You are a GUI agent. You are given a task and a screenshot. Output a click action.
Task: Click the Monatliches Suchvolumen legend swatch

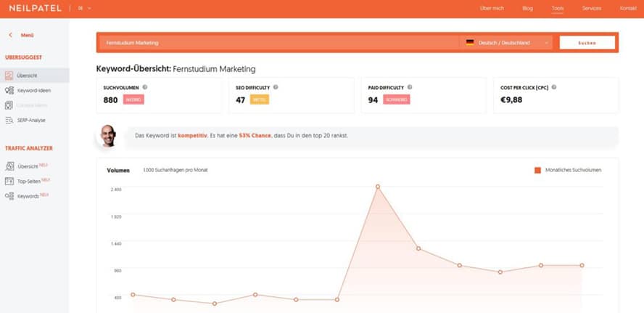[x=537, y=170]
